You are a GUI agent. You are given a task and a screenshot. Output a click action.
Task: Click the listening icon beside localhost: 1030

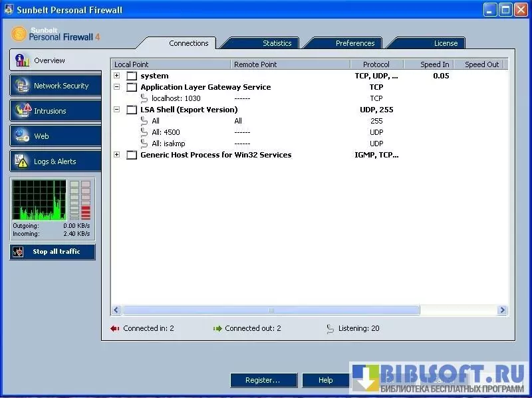tap(144, 98)
